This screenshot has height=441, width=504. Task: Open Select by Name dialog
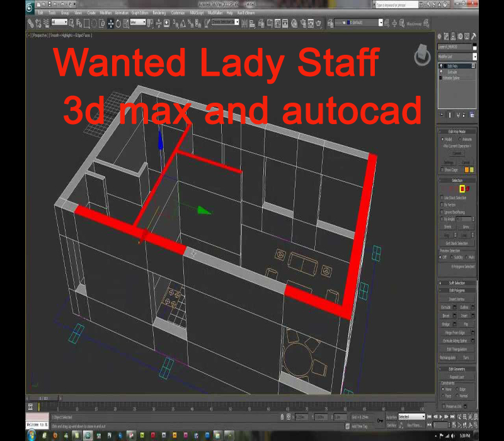[x=79, y=23]
